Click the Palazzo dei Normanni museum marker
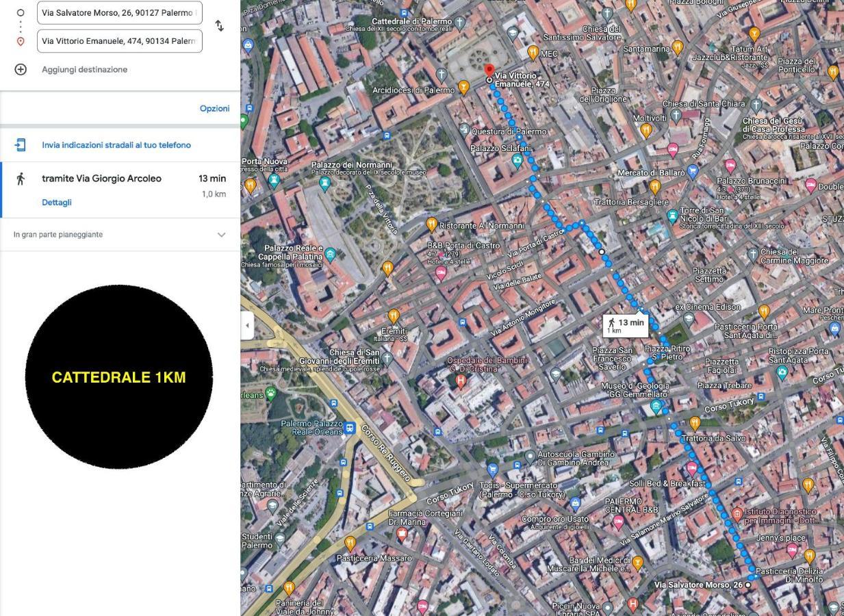Image resolution: width=844 pixels, height=616 pixels. point(325,183)
